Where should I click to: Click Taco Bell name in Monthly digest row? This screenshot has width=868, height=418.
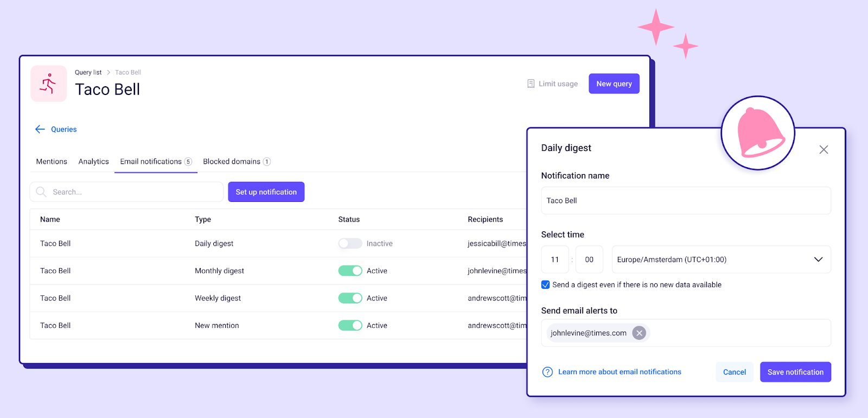click(x=55, y=270)
